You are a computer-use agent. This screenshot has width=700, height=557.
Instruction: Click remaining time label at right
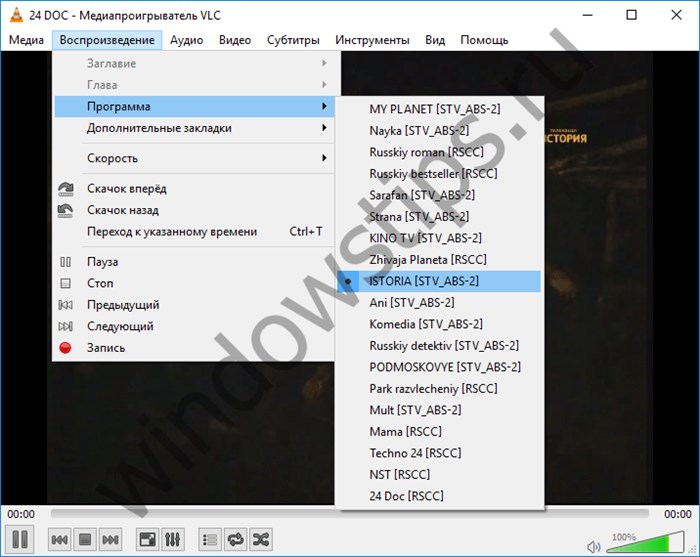[678, 514]
